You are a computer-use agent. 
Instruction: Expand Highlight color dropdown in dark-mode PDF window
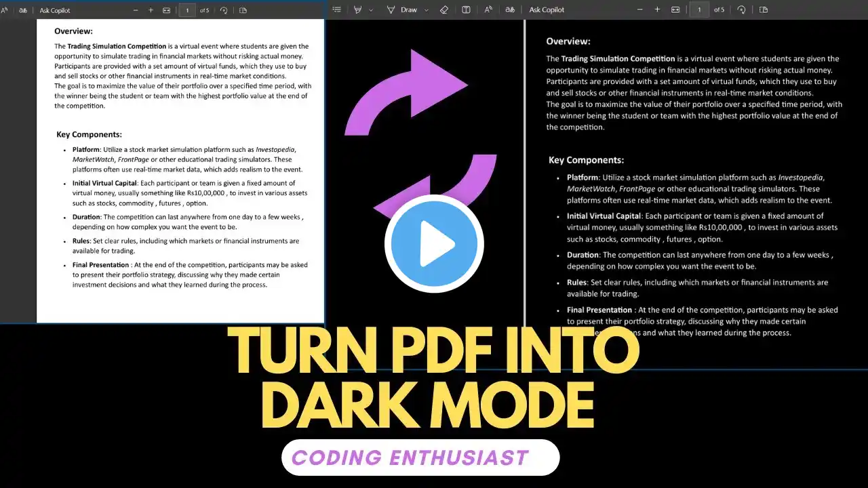(x=371, y=10)
